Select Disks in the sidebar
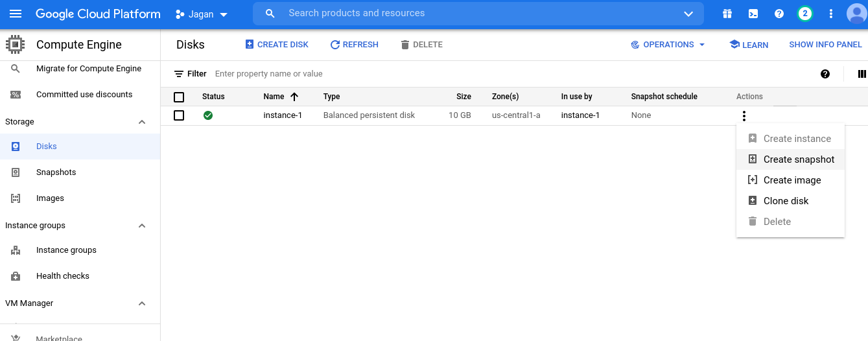 coord(80,147)
